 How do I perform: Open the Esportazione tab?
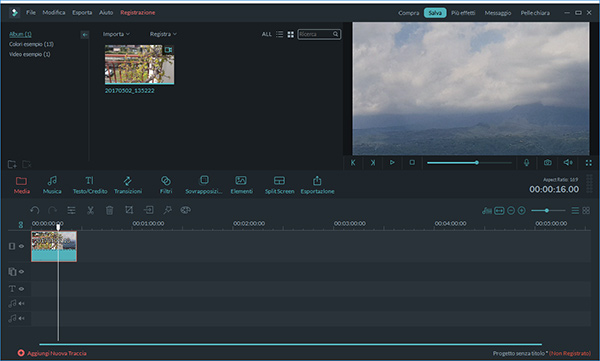(317, 185)
